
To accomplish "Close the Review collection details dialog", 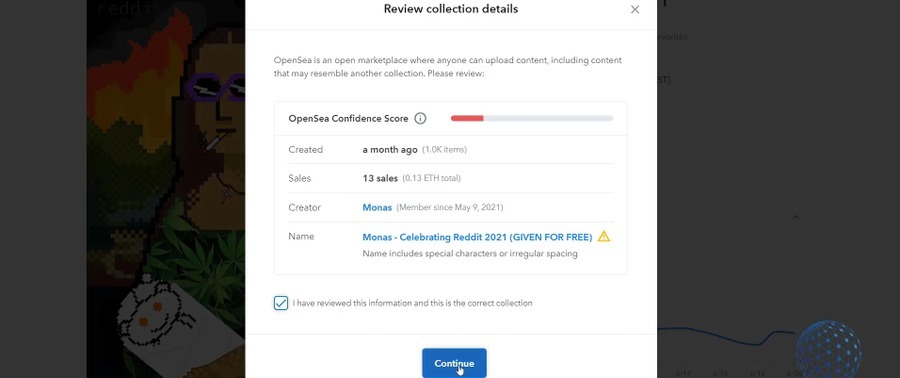I will point(635,10).
